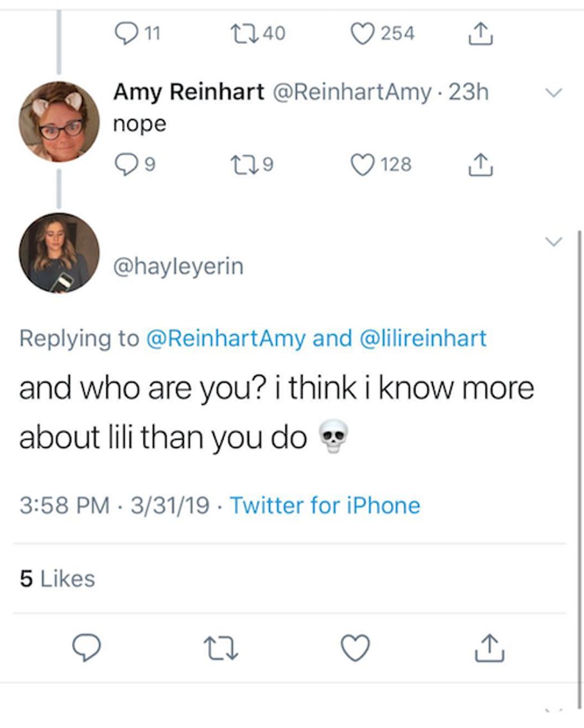584x728 pixels.
Task: Expand the options chevron beside @hayleyerin
Action: point(553,241)
